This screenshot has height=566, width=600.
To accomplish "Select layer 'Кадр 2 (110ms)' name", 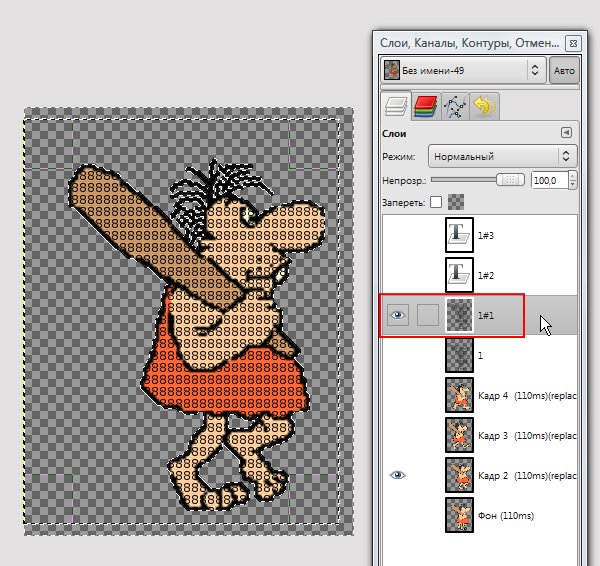I will pos(527,476).
